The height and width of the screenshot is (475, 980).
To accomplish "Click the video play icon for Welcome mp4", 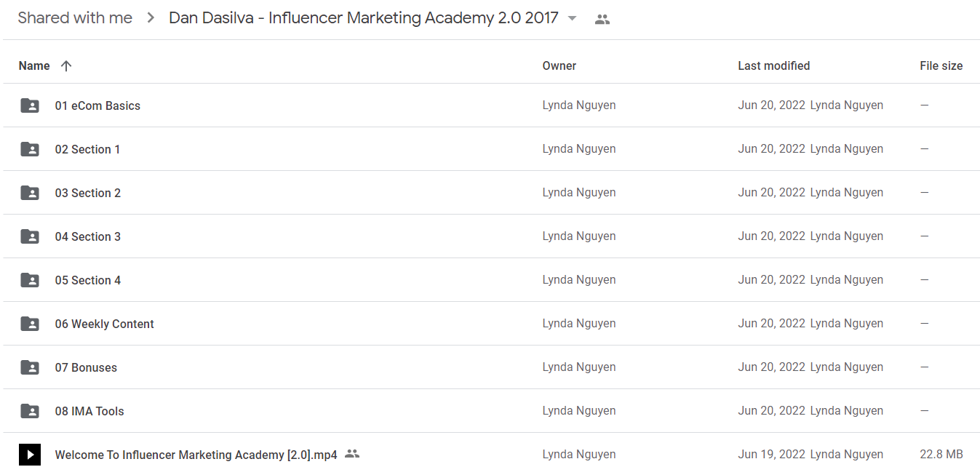I will [x=30, y=455].
